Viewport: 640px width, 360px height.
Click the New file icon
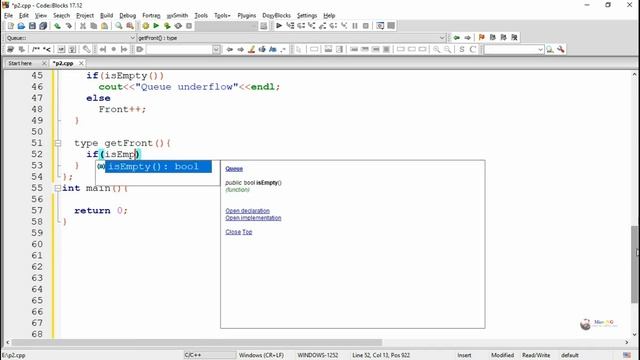point(11,26)
